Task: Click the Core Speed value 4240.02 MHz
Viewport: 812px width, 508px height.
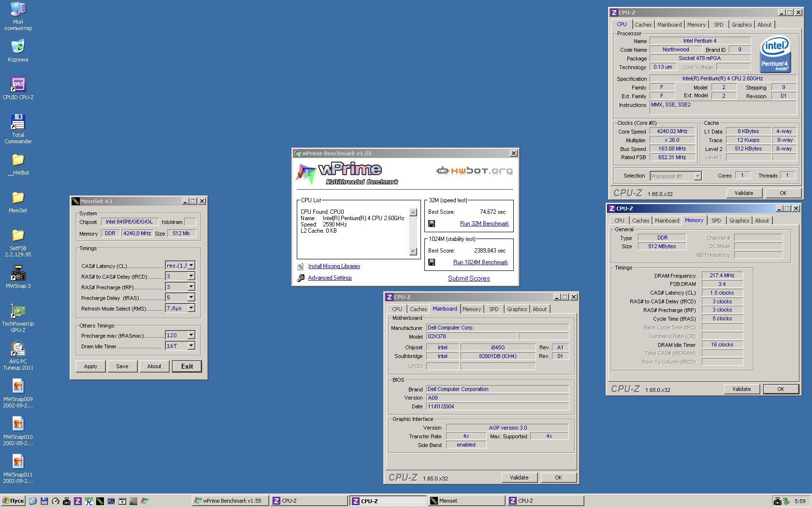Action: (672, 132)
